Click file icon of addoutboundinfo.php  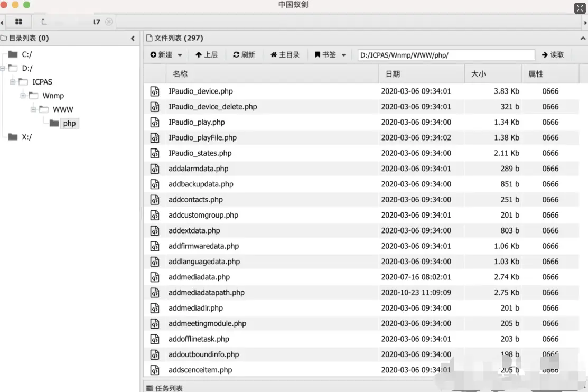click(x=155, y=354)
